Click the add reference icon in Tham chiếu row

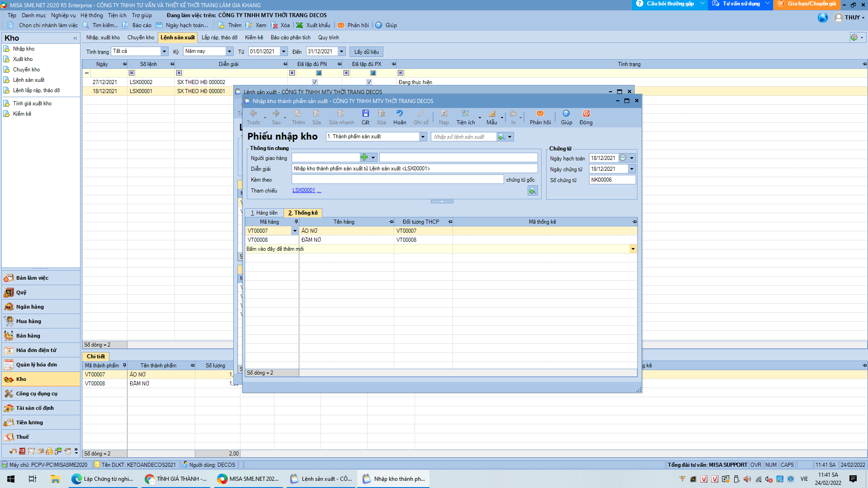click(533, 191)
